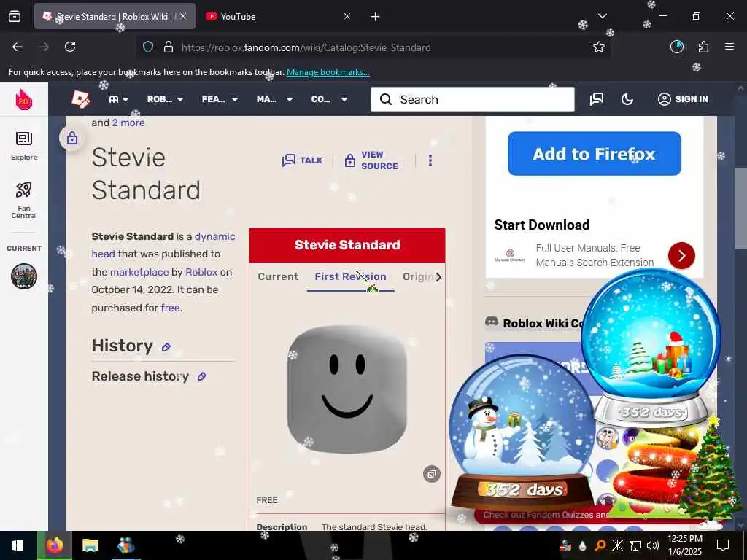Show site security padlock info

tap(169, 47)
